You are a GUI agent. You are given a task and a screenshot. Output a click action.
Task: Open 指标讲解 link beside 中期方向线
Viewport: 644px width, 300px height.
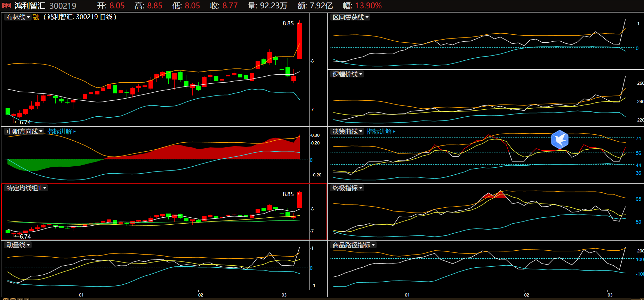click(x=61, y=132)
